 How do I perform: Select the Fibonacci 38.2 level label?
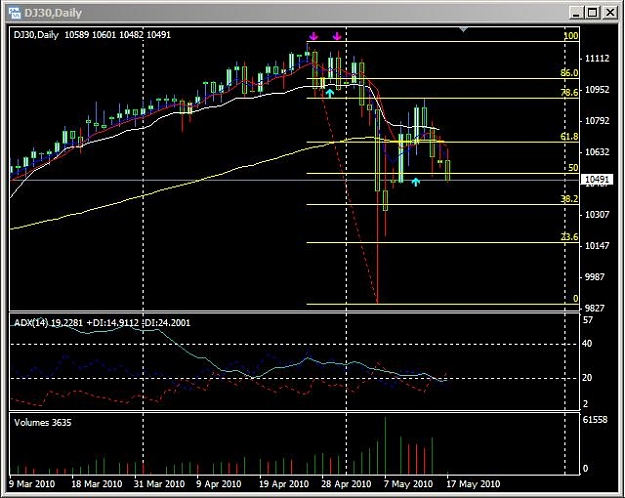[x=569, y=199]
